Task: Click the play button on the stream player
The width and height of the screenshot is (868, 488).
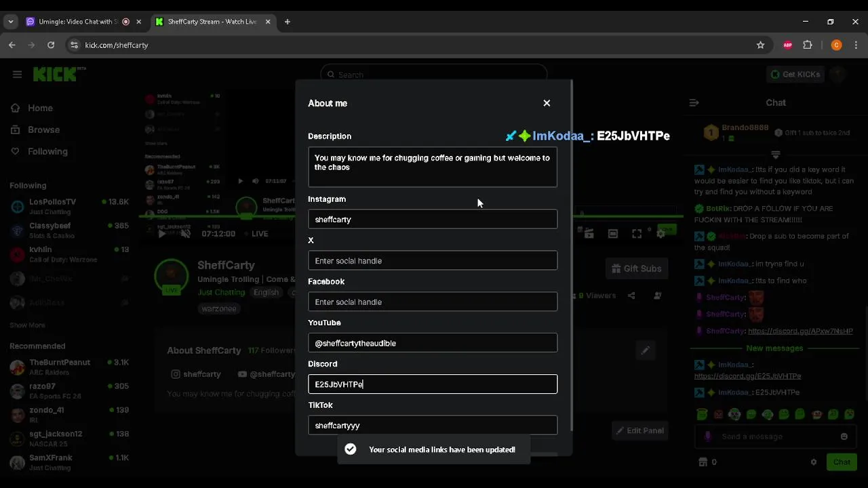Action: [x=161, y=234]
